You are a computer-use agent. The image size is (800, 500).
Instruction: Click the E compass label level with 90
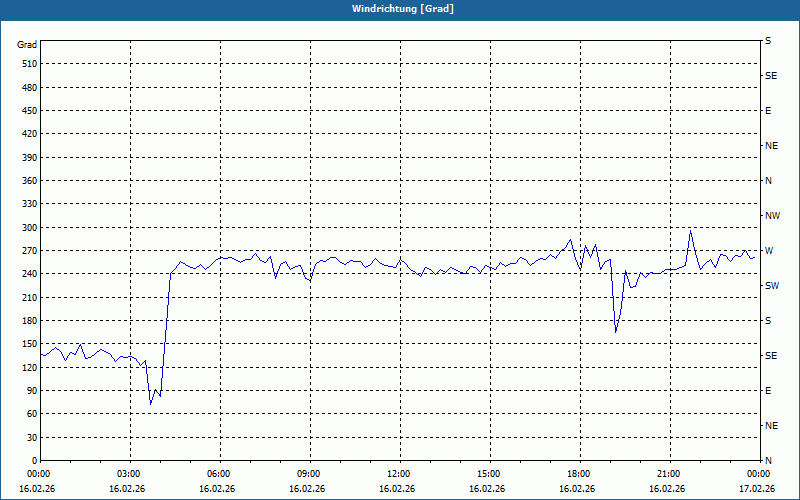pos(768,391)
